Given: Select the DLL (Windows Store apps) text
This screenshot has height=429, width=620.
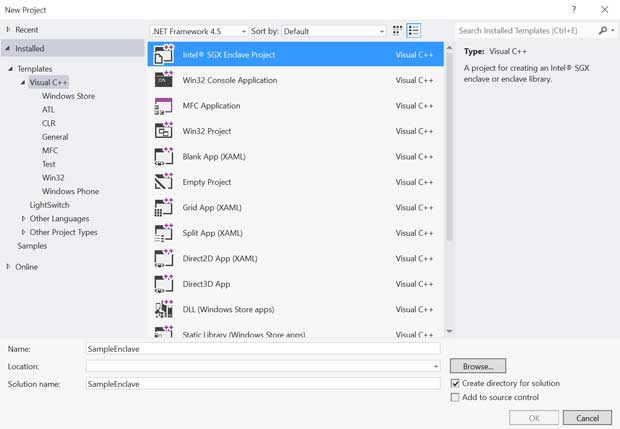Looking at the screenshot, I should click(228, 309).
